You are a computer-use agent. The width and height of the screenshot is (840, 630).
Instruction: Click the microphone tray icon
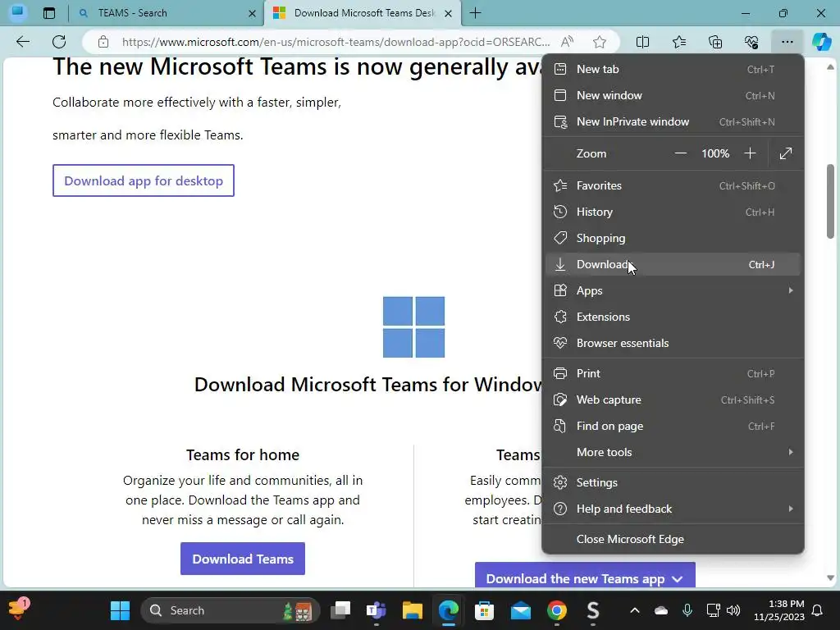point(687,610)
